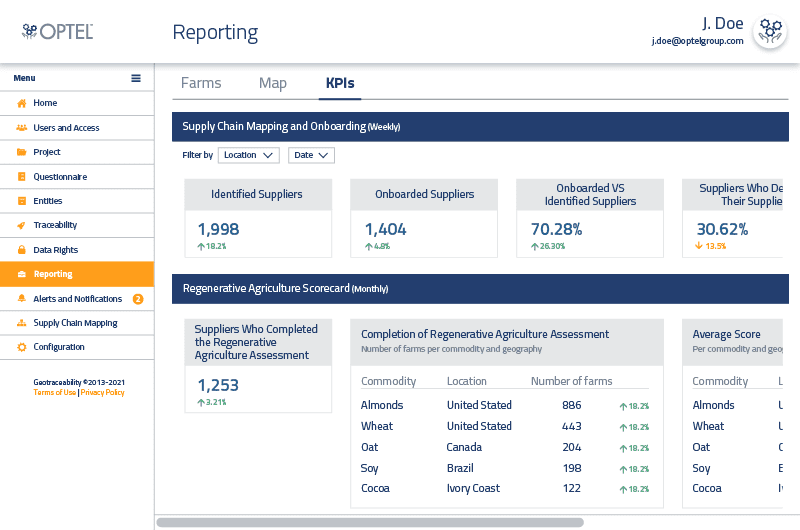Open Traceability menu item

point(77,225)
